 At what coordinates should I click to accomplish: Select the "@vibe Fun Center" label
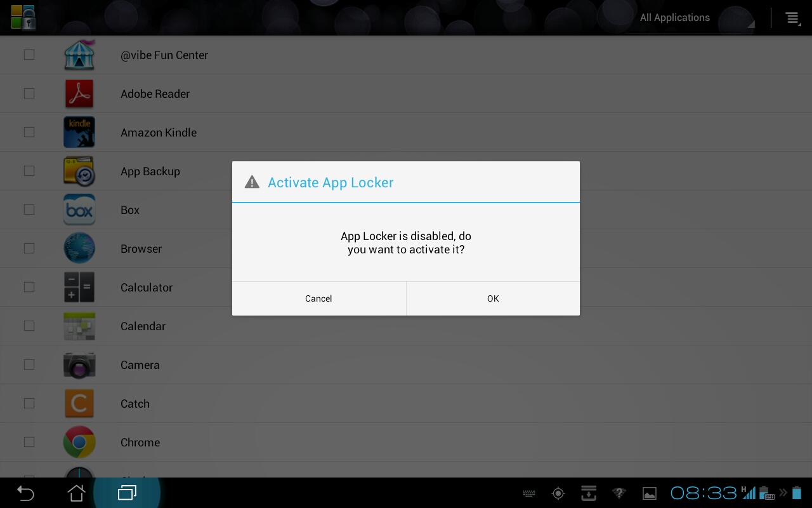164,55
